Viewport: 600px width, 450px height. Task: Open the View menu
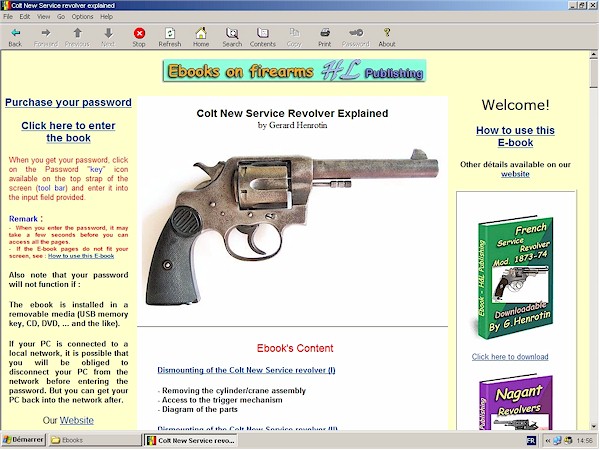point(43,17)
